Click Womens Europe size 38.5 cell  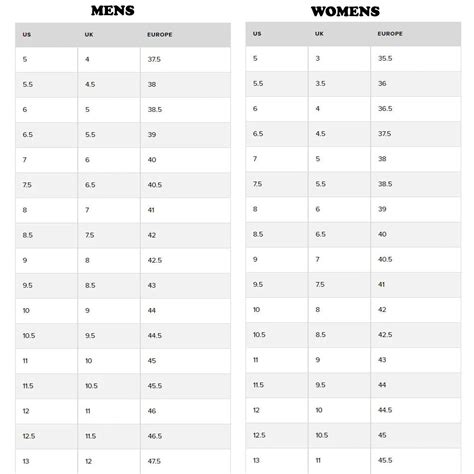[x=416, y=184]
